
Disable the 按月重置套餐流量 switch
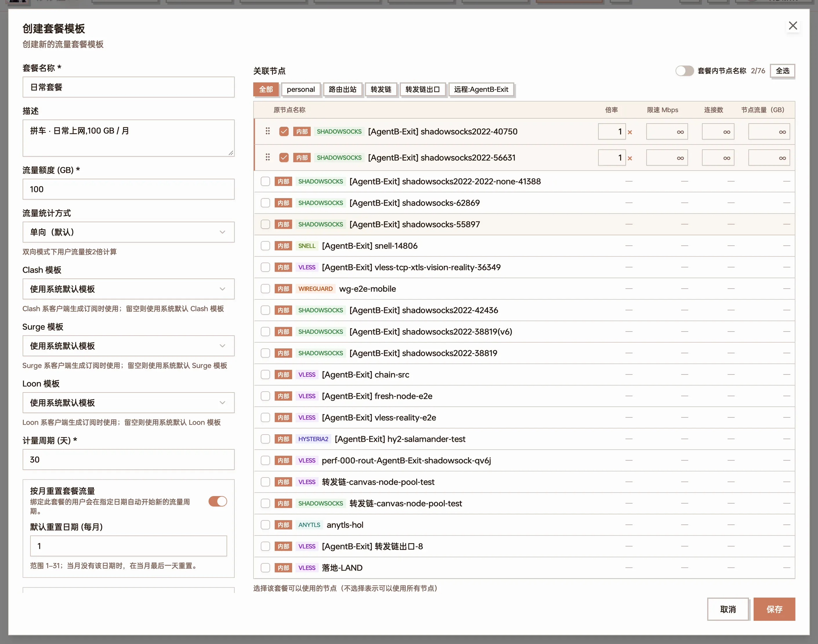pos(218,501)
